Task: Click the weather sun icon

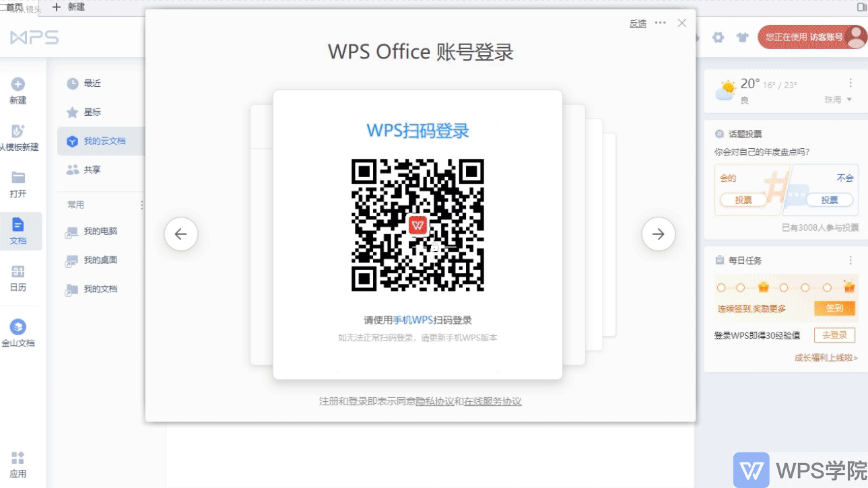Action: click(726, 90)
